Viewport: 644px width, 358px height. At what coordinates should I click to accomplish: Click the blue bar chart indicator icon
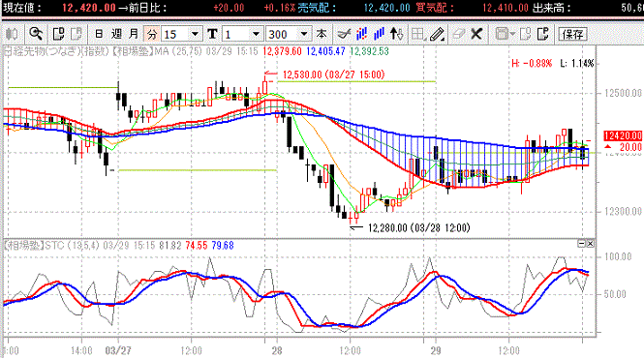379,34
